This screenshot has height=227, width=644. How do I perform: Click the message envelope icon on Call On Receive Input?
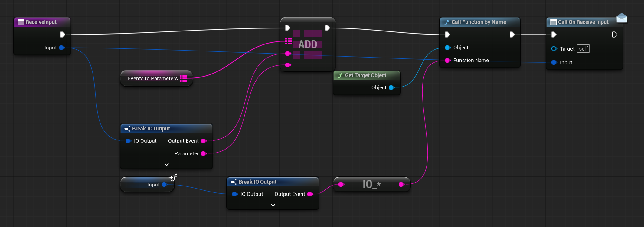click(x=622, y=18)
